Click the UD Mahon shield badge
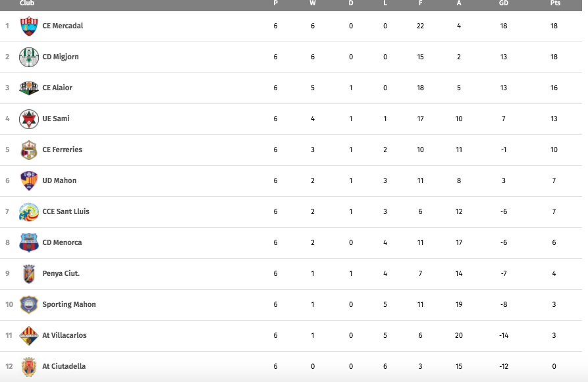Viewport: 588px width, 382px height. (x=29, y=181)
